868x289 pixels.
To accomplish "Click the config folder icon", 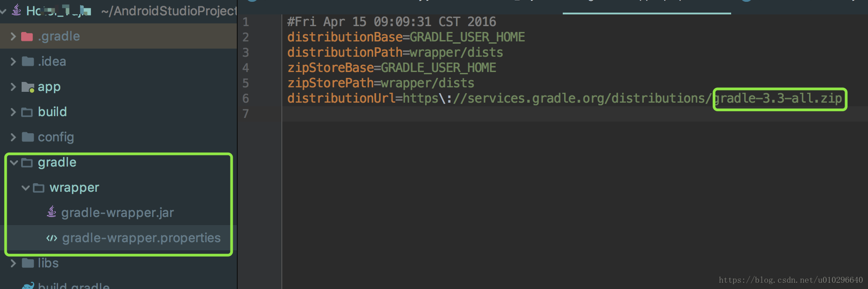I will (x=27, y=137).
